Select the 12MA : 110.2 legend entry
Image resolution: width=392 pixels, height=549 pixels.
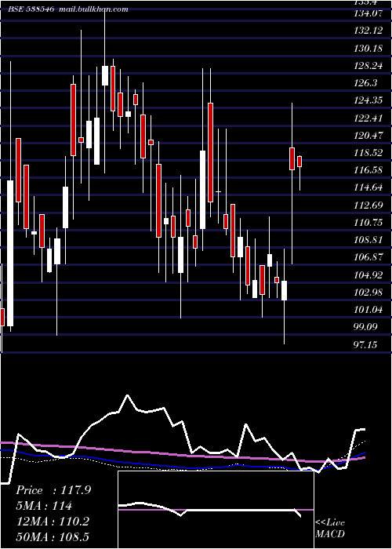(53, 522)
